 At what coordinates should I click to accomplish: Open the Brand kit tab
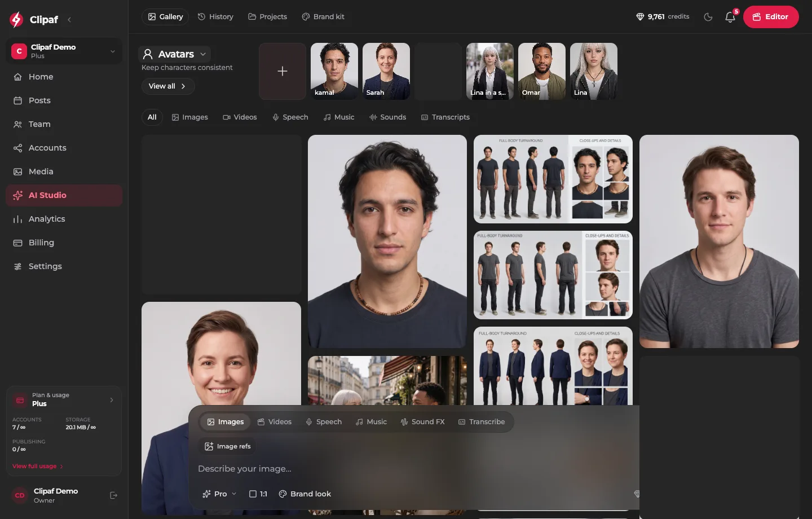(323, 17)
